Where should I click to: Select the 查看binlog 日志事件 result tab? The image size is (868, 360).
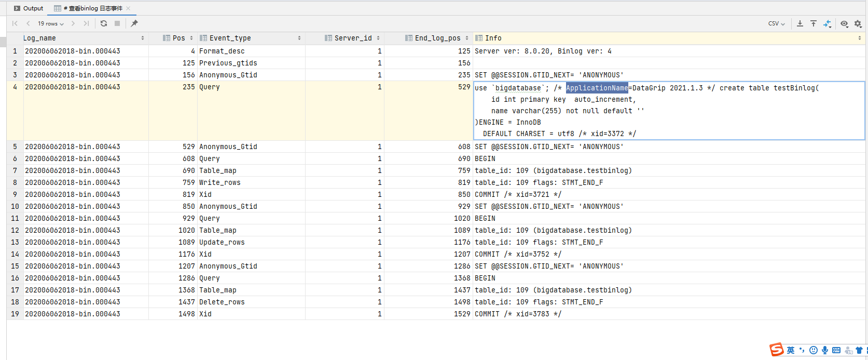[92, 8]
